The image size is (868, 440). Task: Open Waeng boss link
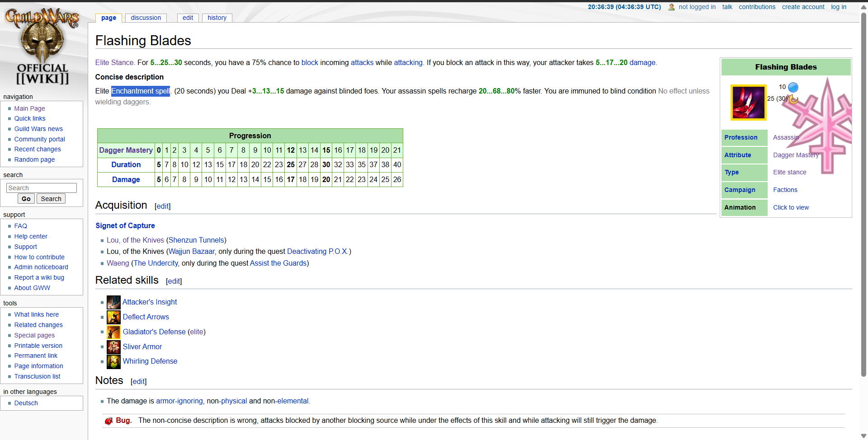tap(118, 263)
